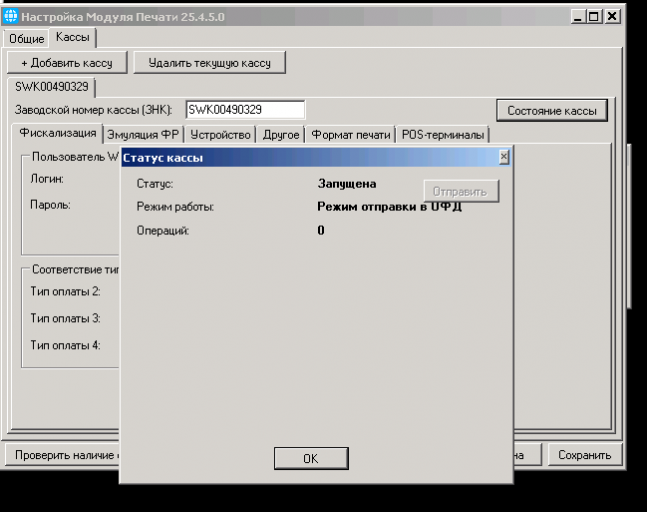This screenshot has width=647, height=512.
Task: Click the Операций count value 0
Action: tap(321, 230)
